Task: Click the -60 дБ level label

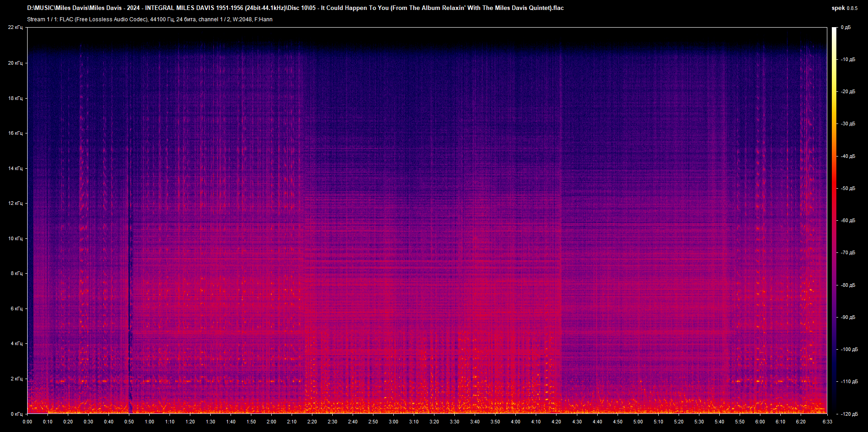Action: pos(848,220)
